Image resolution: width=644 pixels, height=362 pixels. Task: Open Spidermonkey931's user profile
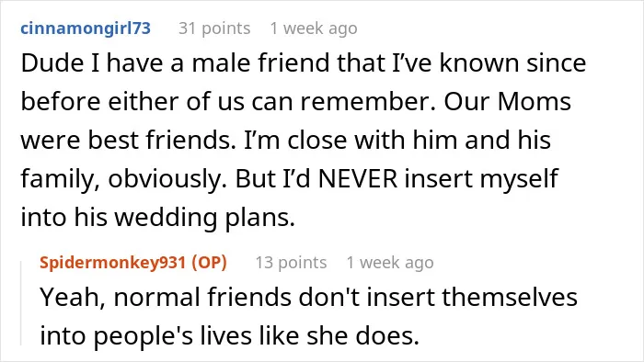coord(112,263)
